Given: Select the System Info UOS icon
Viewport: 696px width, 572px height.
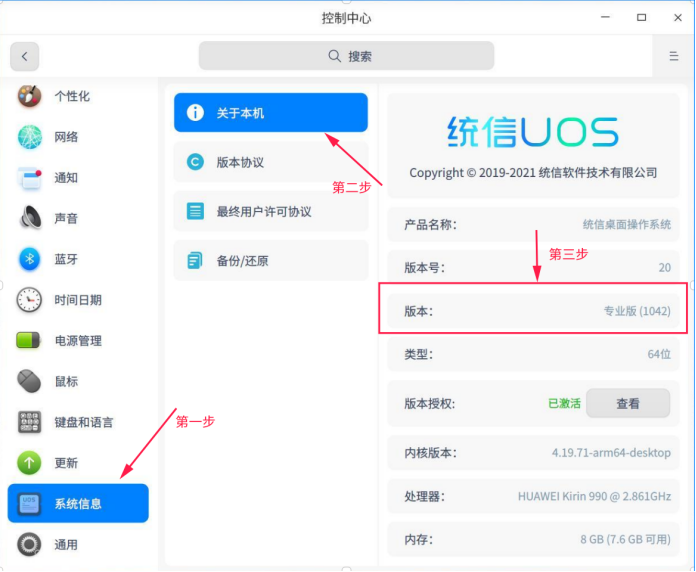Looking at the screenshot, I should pyautogui.click(x=29, y=503).
